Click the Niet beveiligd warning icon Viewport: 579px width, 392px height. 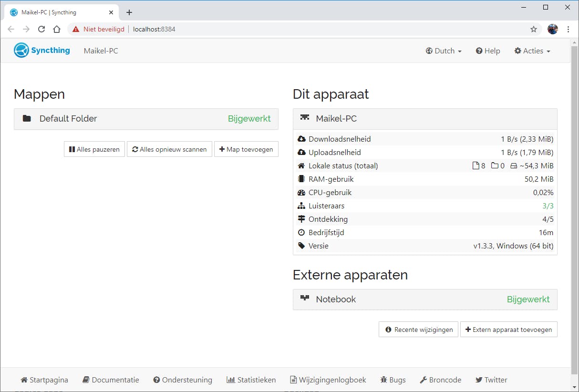coord(76,29)
